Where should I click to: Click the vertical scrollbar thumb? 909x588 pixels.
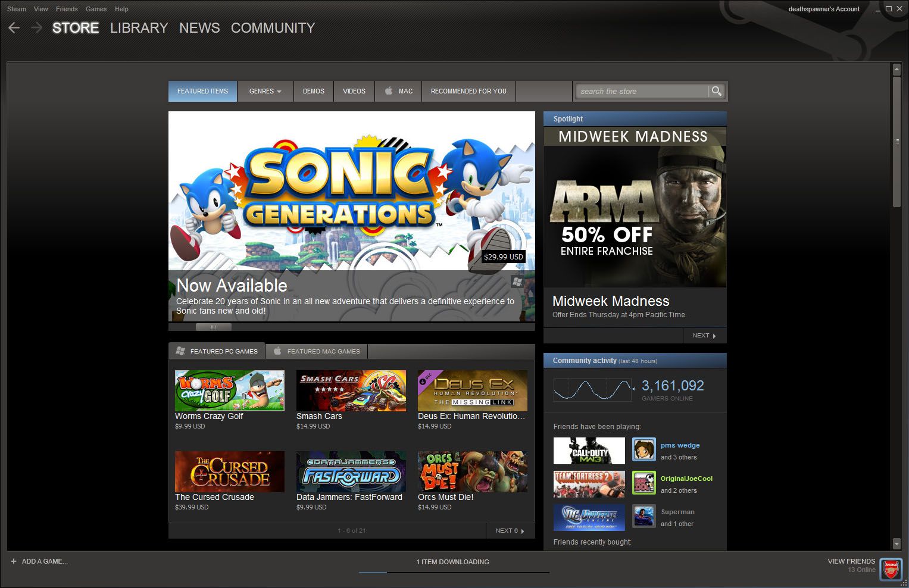pos(896,142)
